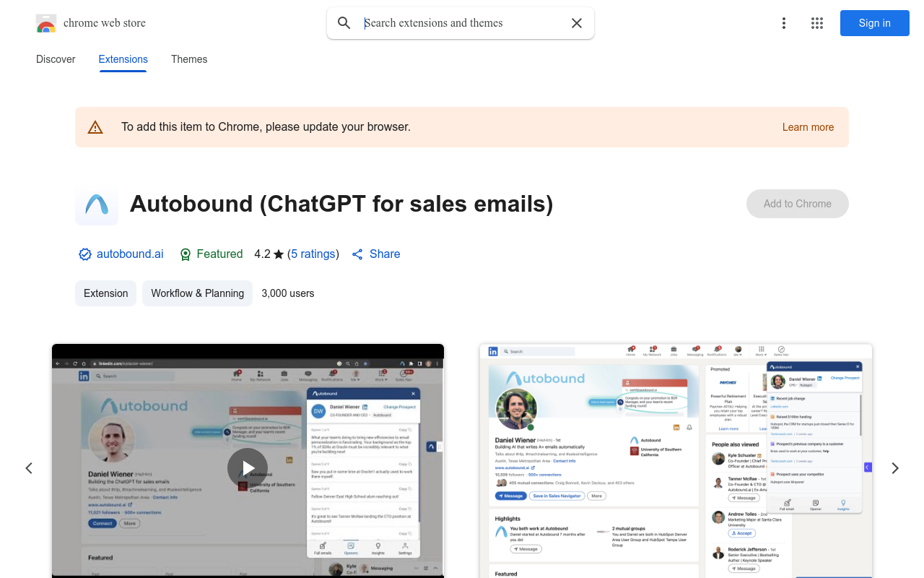Click the Add to Chrome button
Viewport: 924px width, 578px height.
point(798,204)
